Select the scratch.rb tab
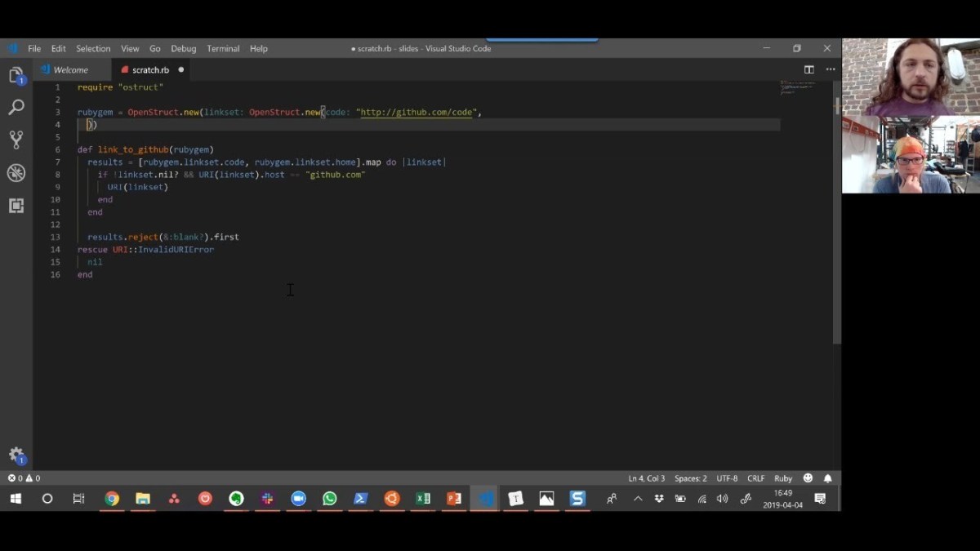This screenshot has height=551, width=980. tap(150, 70)
